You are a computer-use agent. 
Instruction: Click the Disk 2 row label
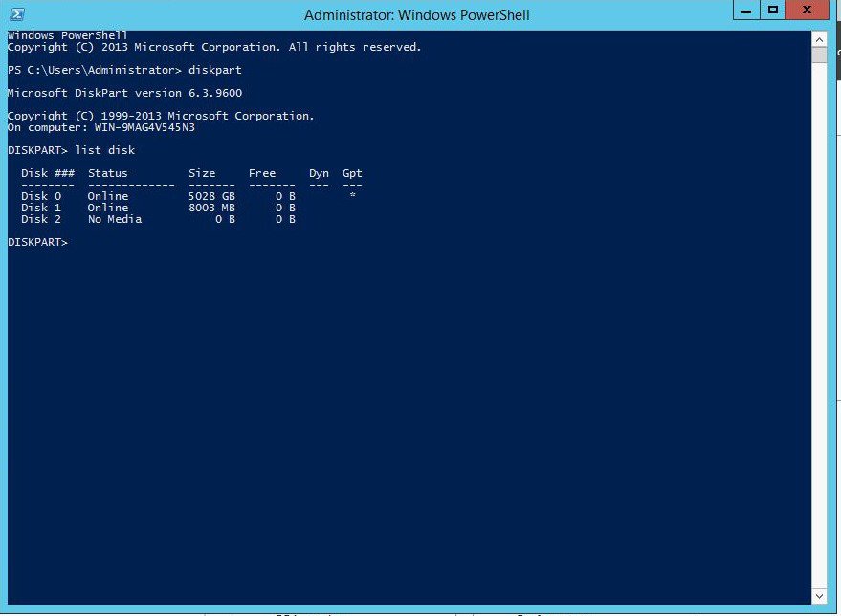pos(41,219)
